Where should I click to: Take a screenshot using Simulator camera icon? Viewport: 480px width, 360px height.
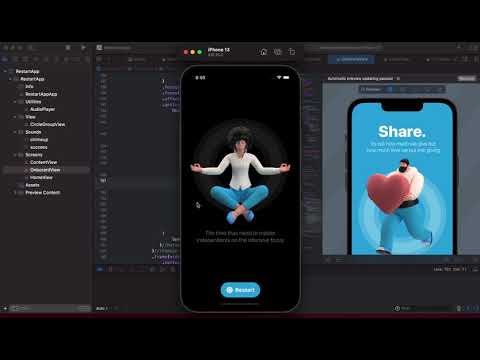278,52
